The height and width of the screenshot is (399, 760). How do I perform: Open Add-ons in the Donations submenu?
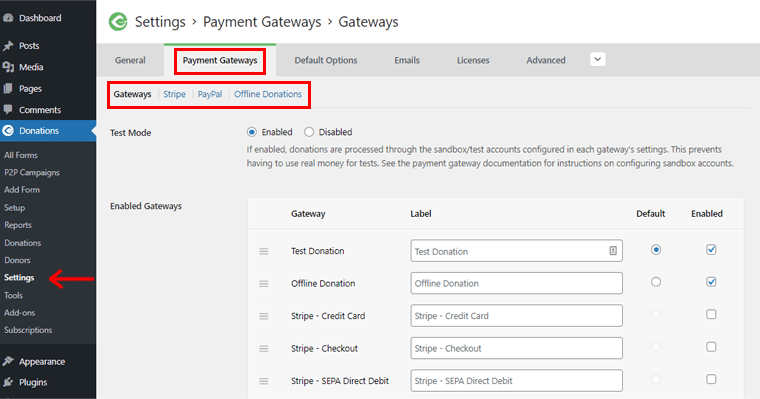coord(20,313)
